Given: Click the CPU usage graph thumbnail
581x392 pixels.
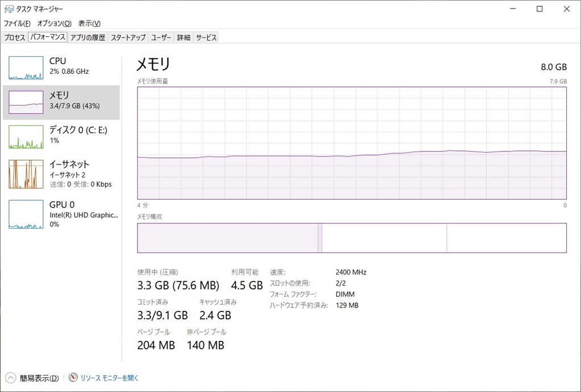Looking at the screenshot, I should pyautogui.click(x=26, y=68).
